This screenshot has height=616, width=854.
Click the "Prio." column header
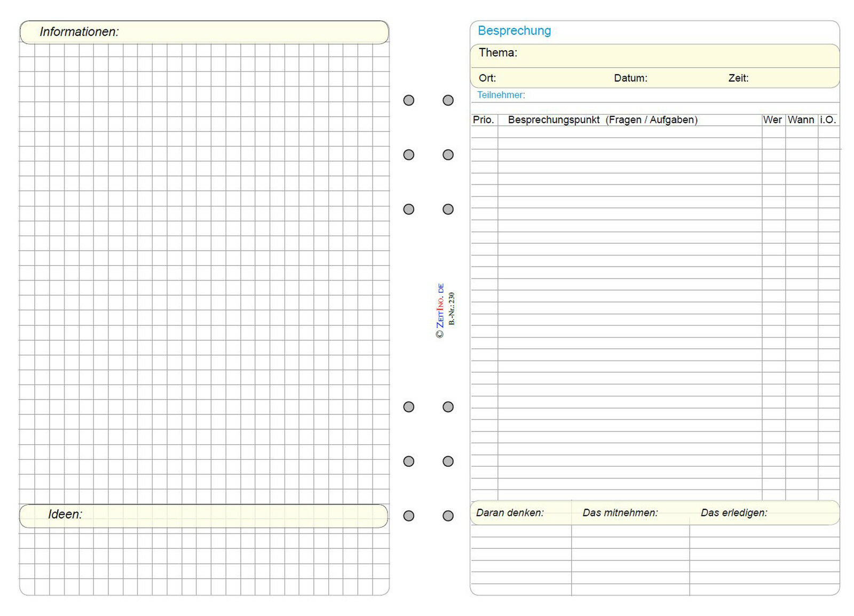click(x=483, y=119)
